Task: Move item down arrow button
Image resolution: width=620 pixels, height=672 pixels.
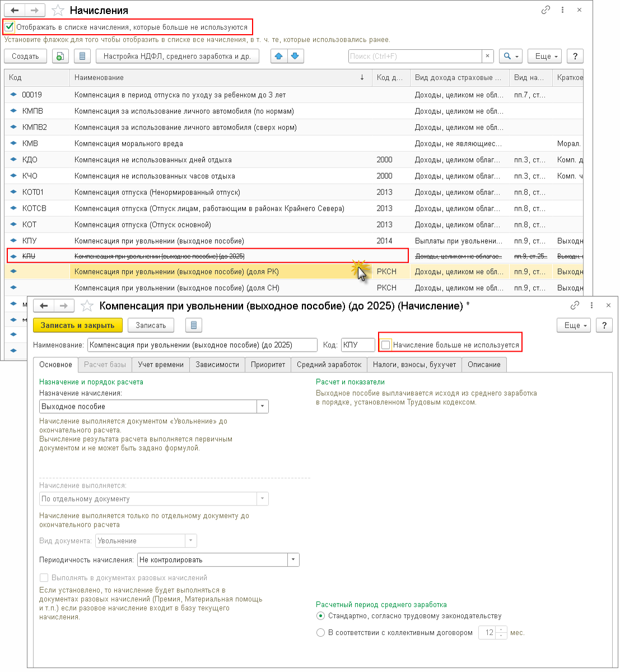Action: [295, 56]
